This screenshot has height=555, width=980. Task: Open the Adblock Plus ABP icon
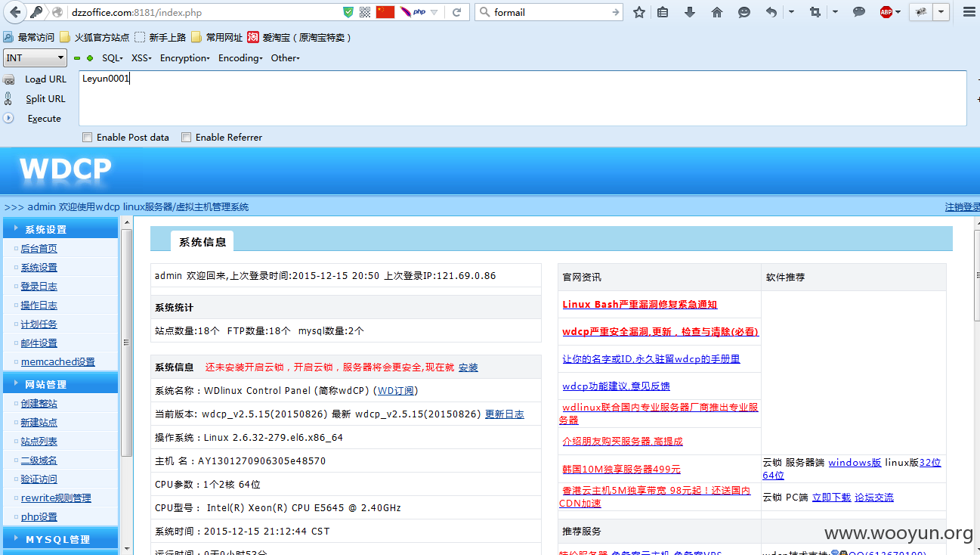(x=886, y=12)
